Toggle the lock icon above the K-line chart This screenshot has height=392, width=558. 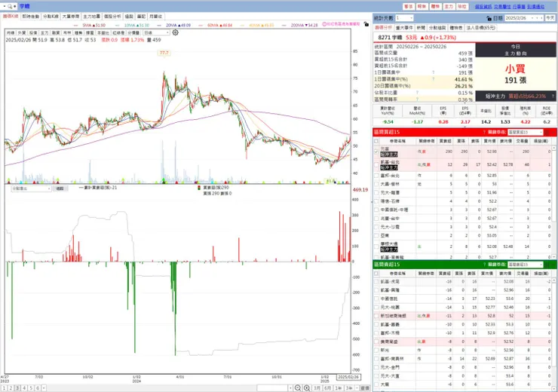pyautogui.click(x=366, y=24)
